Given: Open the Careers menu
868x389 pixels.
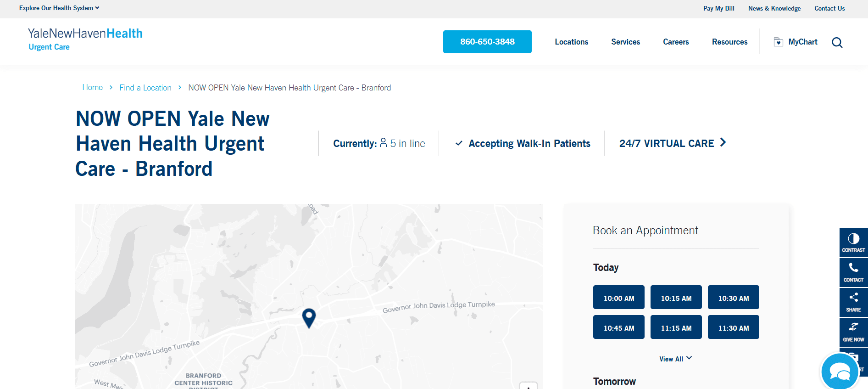Looking at the screenshot, I should pos(676,42).
